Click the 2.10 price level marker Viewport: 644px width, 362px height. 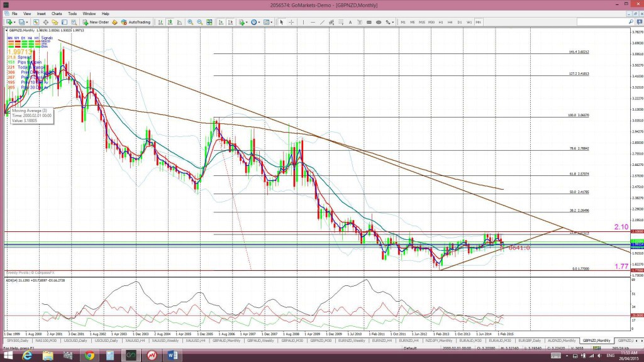coord(621,227)
